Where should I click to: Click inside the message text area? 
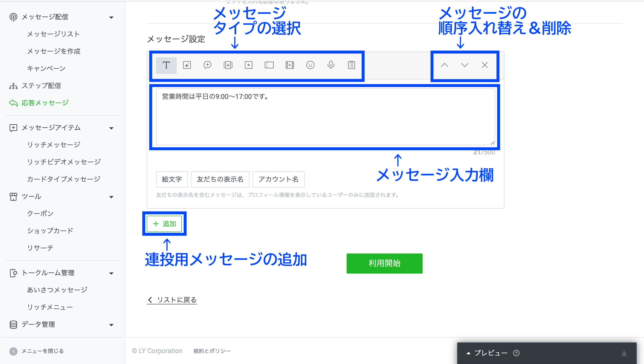[x=325, y=117]
